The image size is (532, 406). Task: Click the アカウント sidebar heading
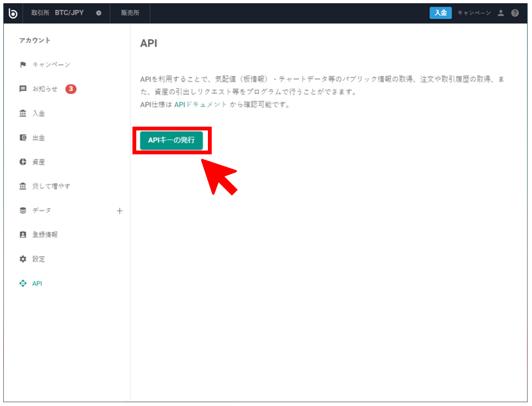[35, 40]
